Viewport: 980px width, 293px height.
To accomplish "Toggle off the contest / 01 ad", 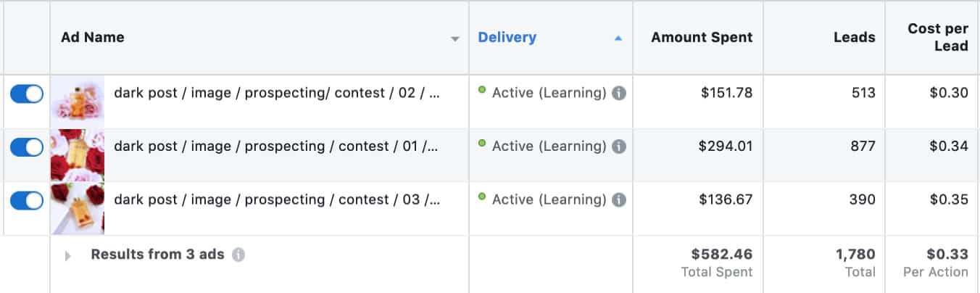I will (27, 147).
